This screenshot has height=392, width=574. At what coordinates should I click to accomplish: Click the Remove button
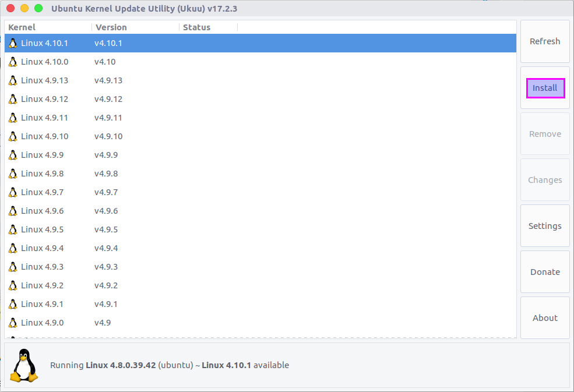click(x=545, y=134)
